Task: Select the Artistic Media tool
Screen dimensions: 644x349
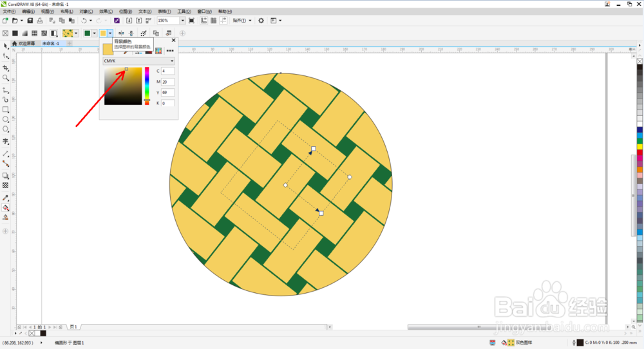Action: point(6,99)
